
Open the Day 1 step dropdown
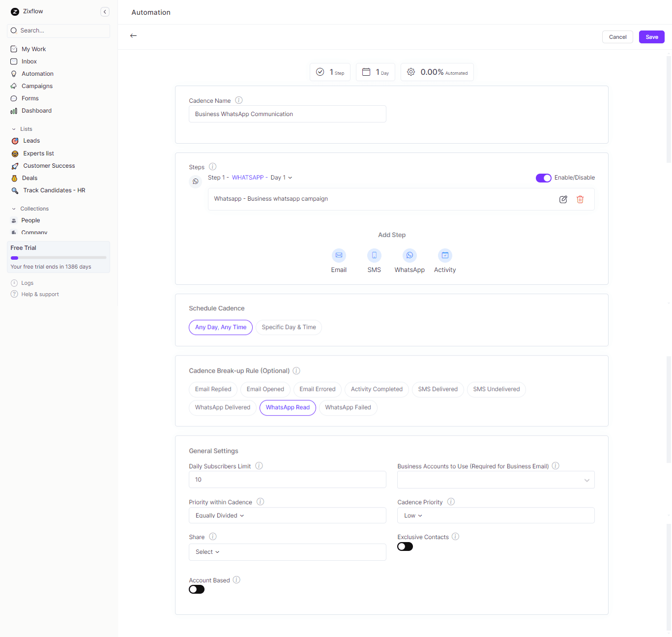click(281, 178)
